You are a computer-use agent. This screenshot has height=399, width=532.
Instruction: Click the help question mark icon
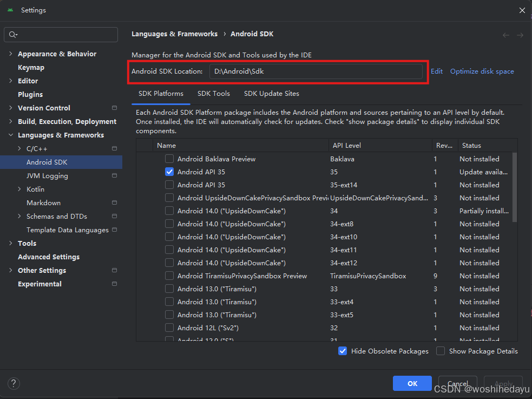point(14,383)
